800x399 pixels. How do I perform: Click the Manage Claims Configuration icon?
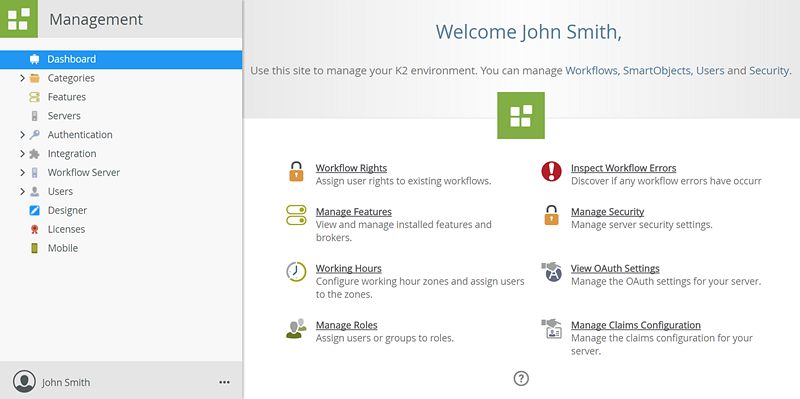(x=551, y=329)
